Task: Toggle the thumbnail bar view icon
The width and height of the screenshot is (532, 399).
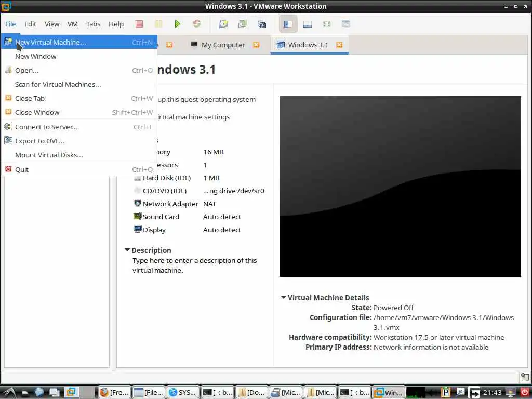Action: (x=308, y=24)
